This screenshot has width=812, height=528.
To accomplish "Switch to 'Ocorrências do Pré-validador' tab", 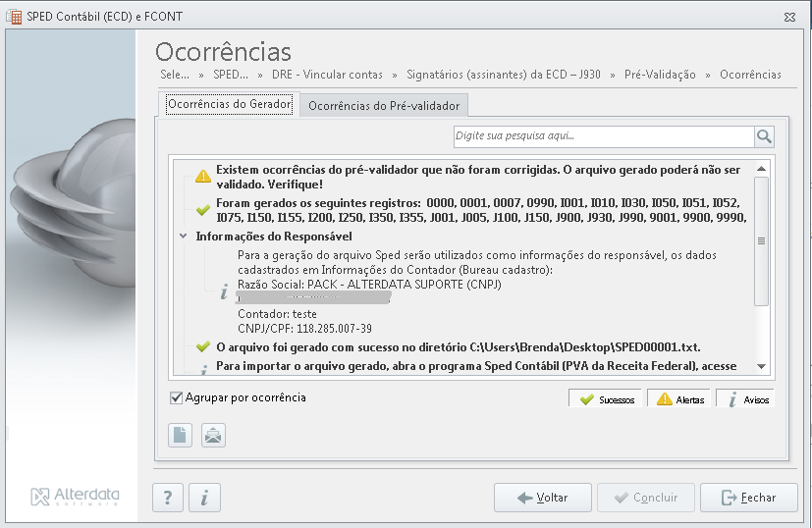I will point(384,106).
